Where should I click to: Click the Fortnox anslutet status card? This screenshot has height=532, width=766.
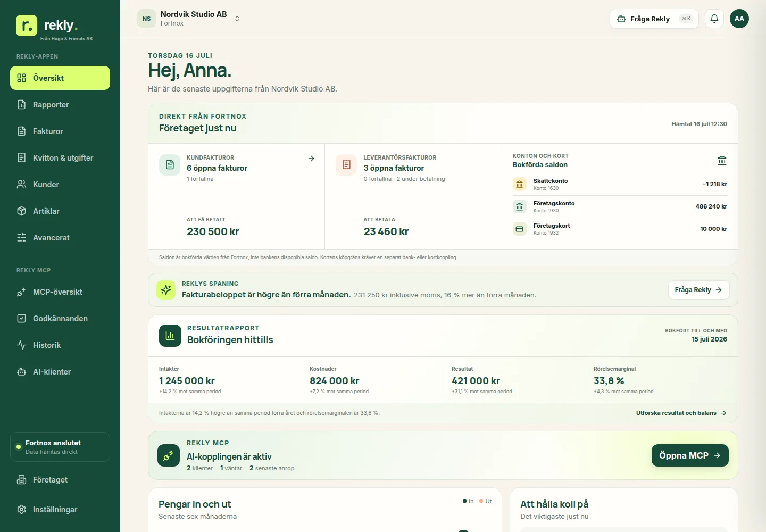click(60, 447)
